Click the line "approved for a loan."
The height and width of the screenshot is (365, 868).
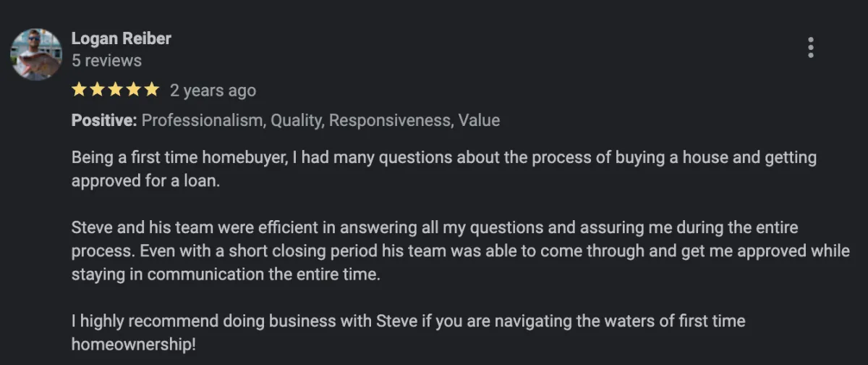coord(145,181)
